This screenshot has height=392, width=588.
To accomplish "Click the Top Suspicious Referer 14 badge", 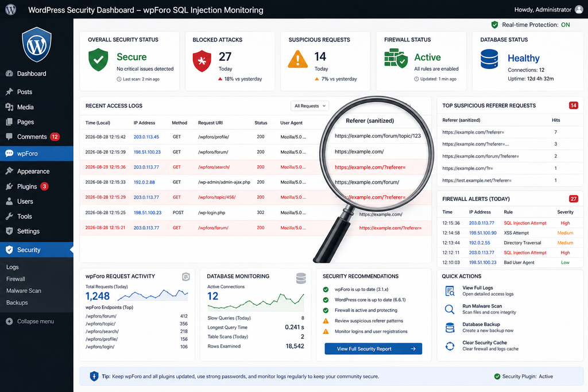I will coord(574,105).
